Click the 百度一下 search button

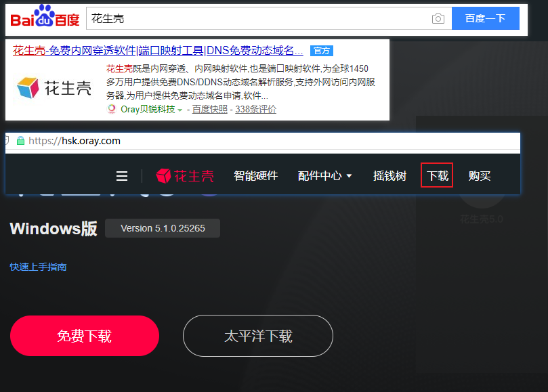(x=486, y=18)
